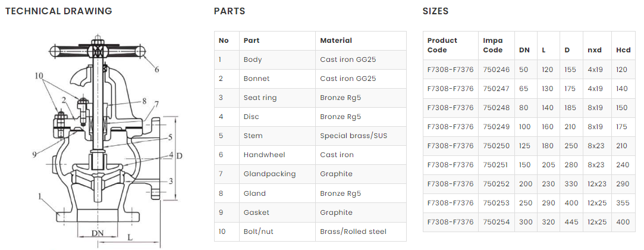This screenshot has width=644, height=250.
Task: Click the Seat ring part name
Action: tap(260, 98)
